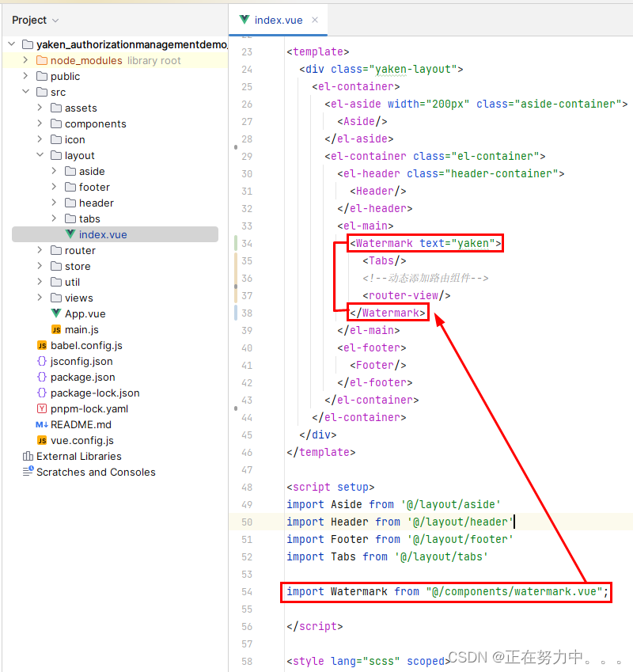Image resolution: width=633 pixels, height=672 pixels.
Task: Click the Scratches and Consoles icon
Action: pos(28,472)
